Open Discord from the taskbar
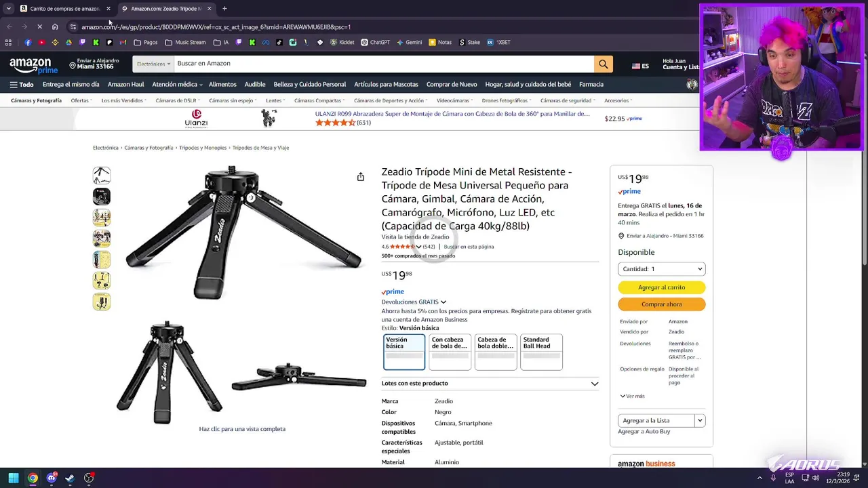The height and width of the screenshot is (488, 868). coord(52,478)
